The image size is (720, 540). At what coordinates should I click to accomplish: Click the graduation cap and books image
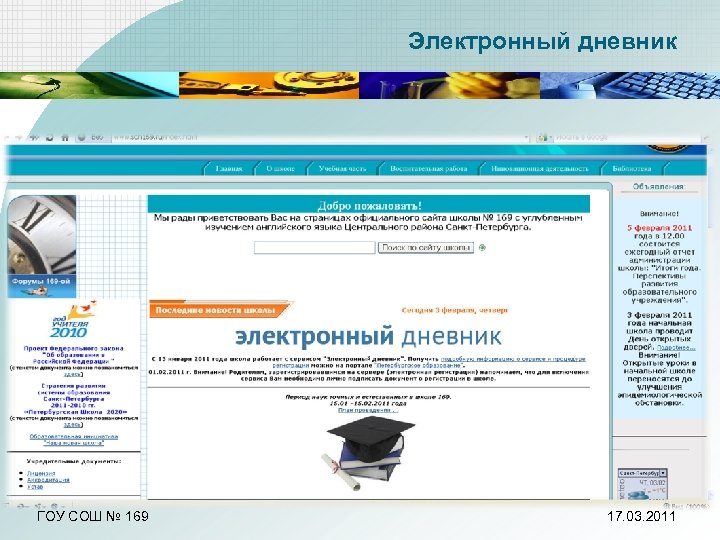point(369,454)
